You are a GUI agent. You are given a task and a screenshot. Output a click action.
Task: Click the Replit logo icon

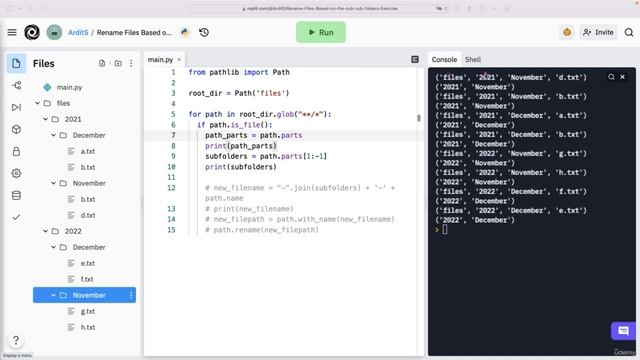(x=32, y=32)
